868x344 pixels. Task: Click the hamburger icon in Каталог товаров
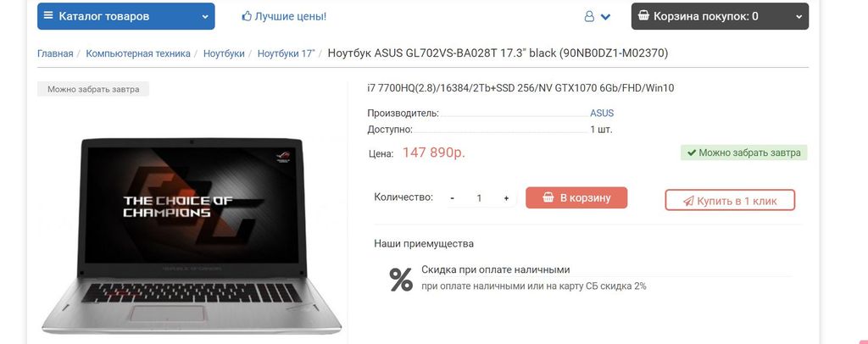point(48,15)
